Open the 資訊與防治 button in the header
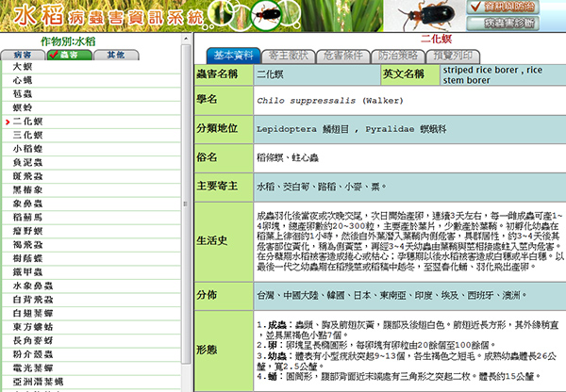 [503, 7]
